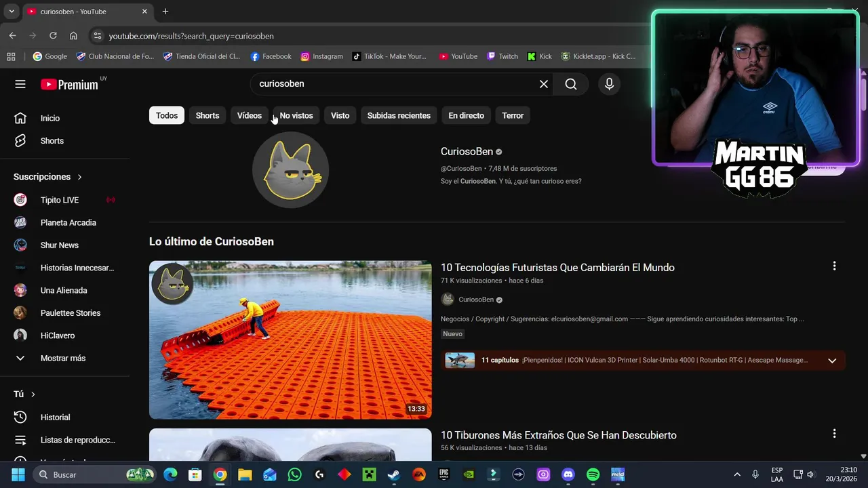Viewport: 868px width, 488px height.
Task: Open Spotify from the taskbar
Action: [x=593, y=474]
